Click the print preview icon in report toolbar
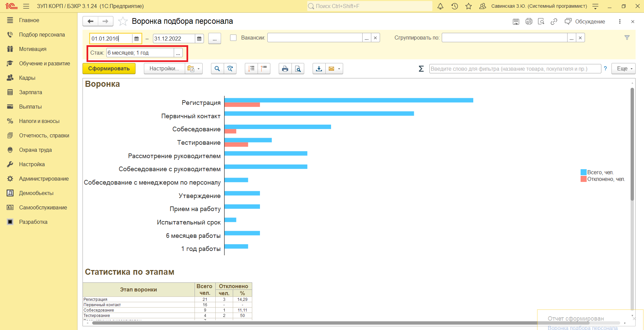This screenshot has height=330, width=644. click(298, 69)
